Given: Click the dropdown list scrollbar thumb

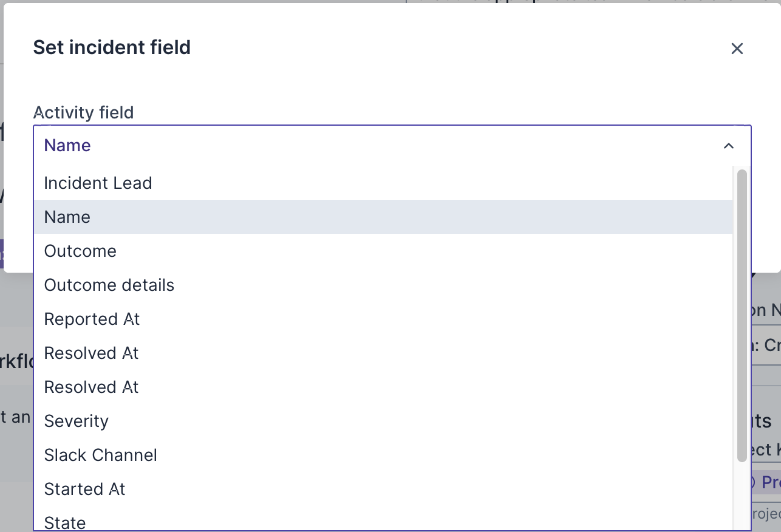Looking at the screenshot, I should click(742, 316).
